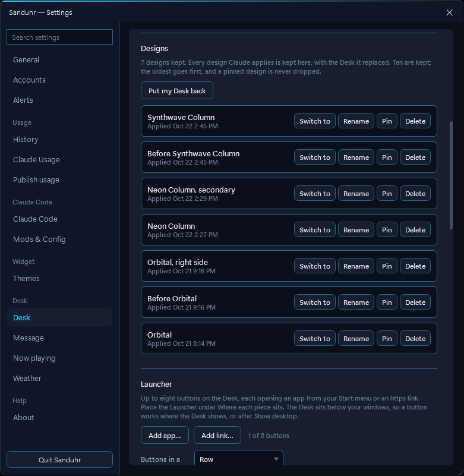This screenshot has height=476, width=464.
Task: Select the Claude Code sidebar item
Action: click(x=59, y=219)
